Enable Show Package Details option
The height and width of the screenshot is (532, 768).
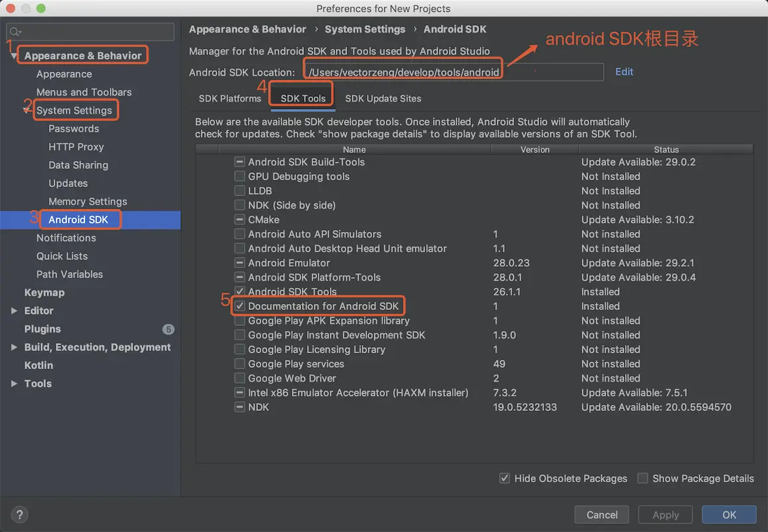643,478
